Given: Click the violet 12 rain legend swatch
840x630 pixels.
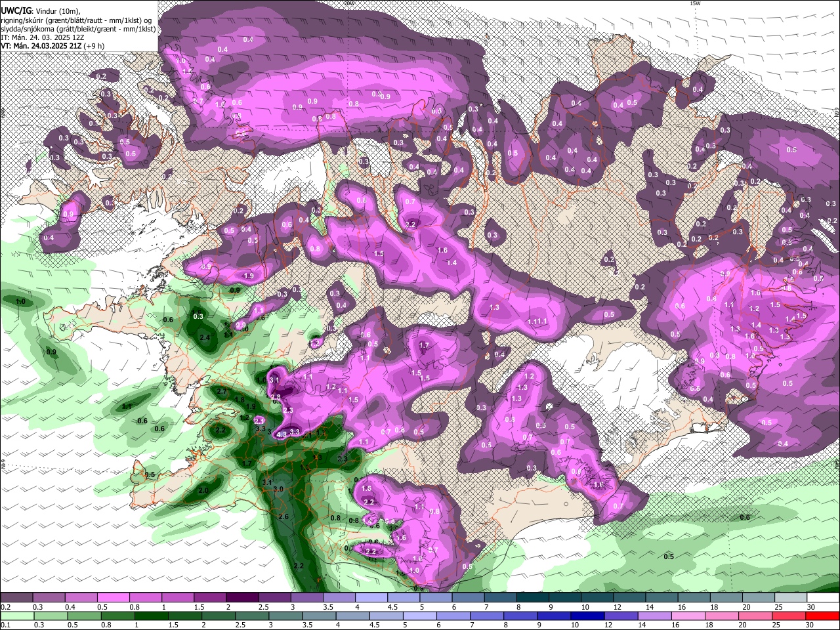Looking at the screenshot, I should tap(621, 615).
